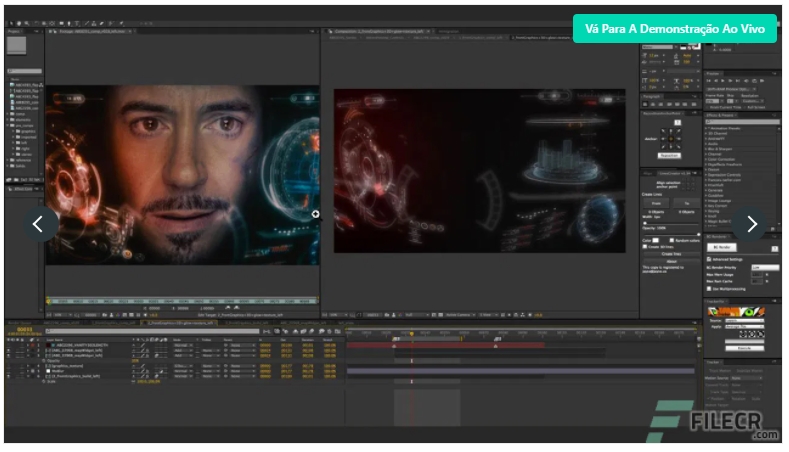This screenshot has height=452, width=789.
Task: Hide layer 2 mapWidget_left eye icon
Action: coord(9,350)
